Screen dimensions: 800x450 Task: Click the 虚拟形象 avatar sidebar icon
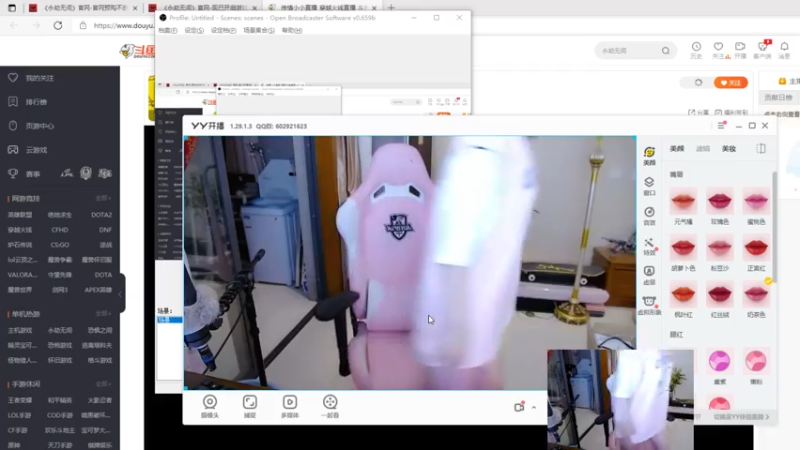[x=649, y=301]
